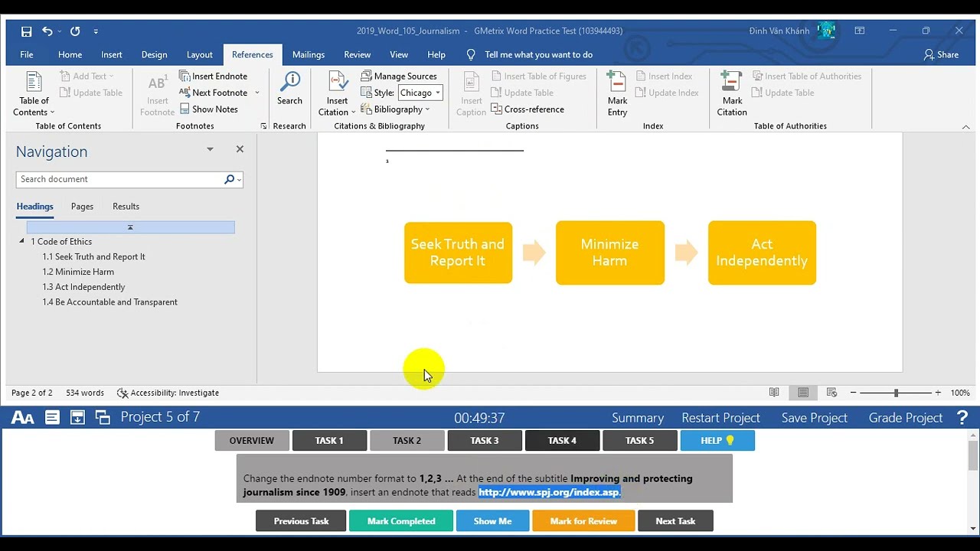The height and width of the screenshot is (551, 980).
Task: Save the document with the Save icon
Action: coord(27,31)
